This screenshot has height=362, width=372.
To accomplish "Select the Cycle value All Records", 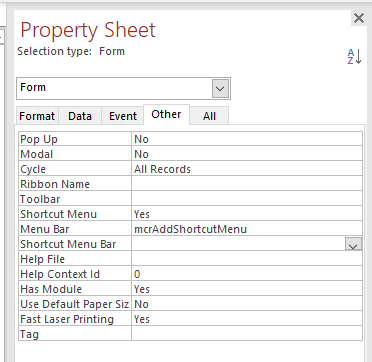I will 247,169.
